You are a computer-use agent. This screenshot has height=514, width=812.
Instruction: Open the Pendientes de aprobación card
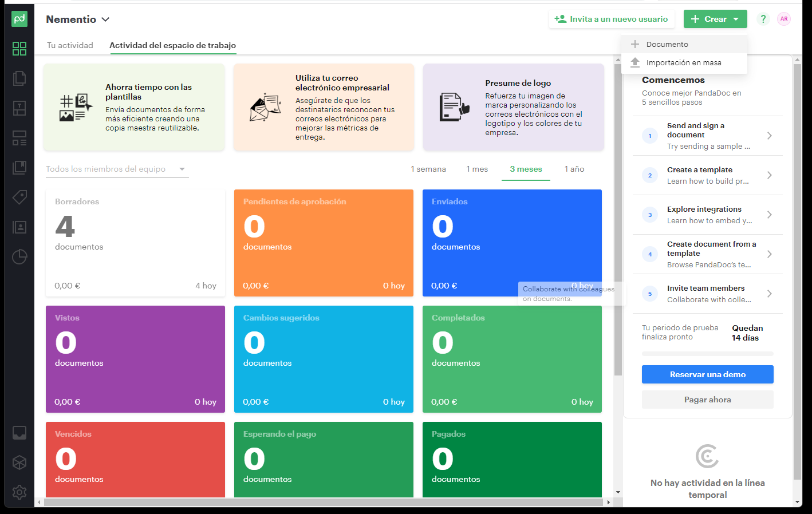click(324, 243)
